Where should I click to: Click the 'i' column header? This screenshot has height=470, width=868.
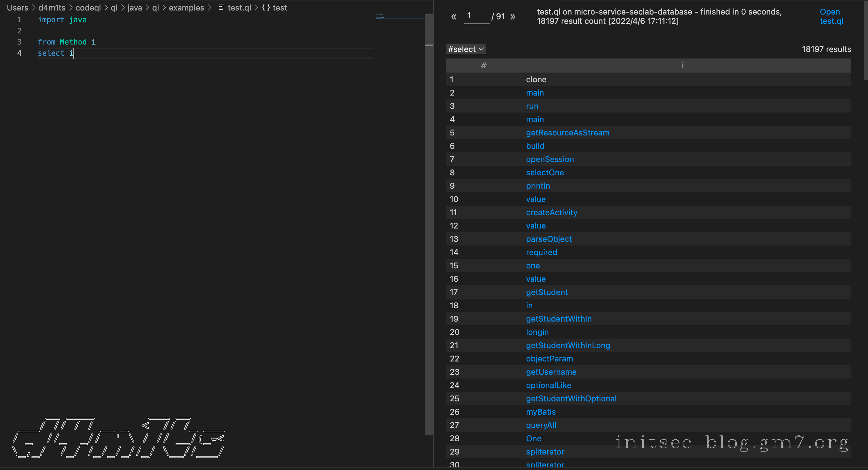(682, 66)
